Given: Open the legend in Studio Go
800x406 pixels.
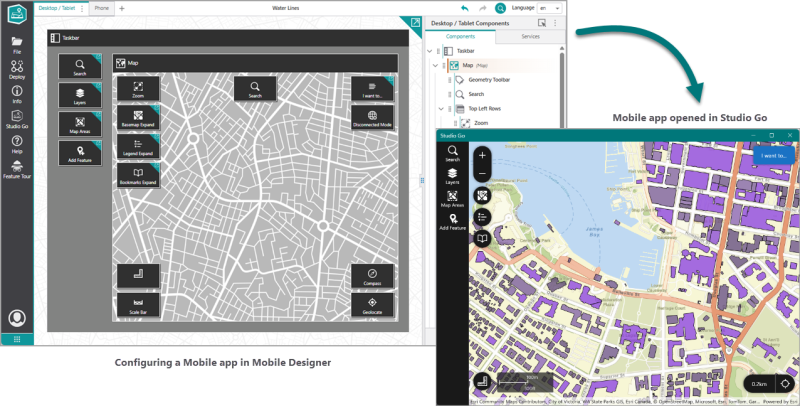Looking at the screenshot, I should point(482,217).
